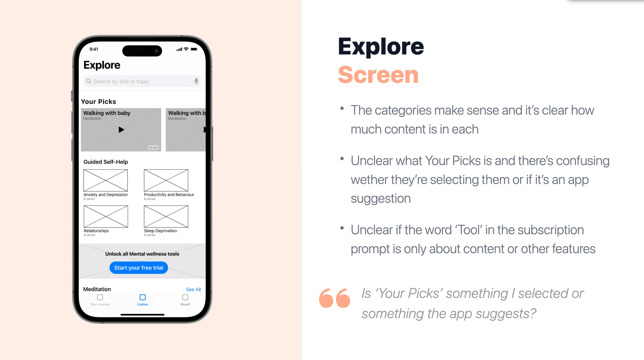Select the Explore tab icon
Viewport: 644px width, 360px height.
coord(142,297)
